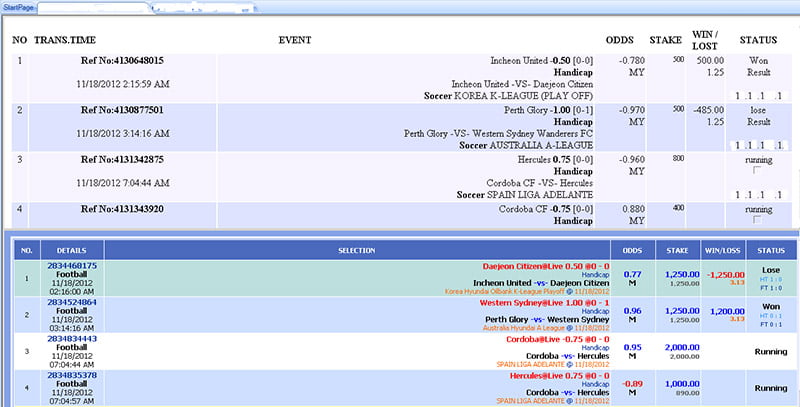Select Ref No:4130877501
Viewport: 800px width, 407px height.
122,110
